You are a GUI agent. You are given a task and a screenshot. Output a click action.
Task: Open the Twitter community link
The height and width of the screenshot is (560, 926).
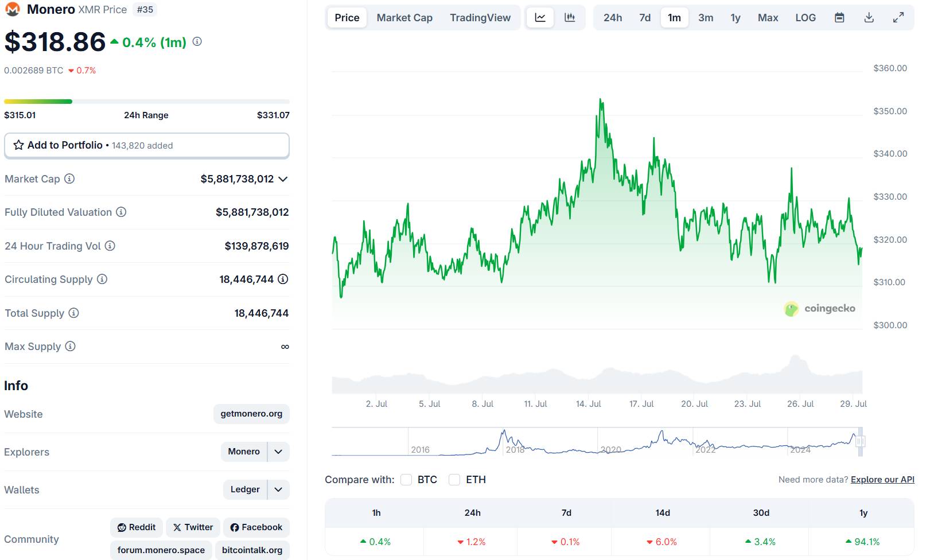(x=193, y=527)
